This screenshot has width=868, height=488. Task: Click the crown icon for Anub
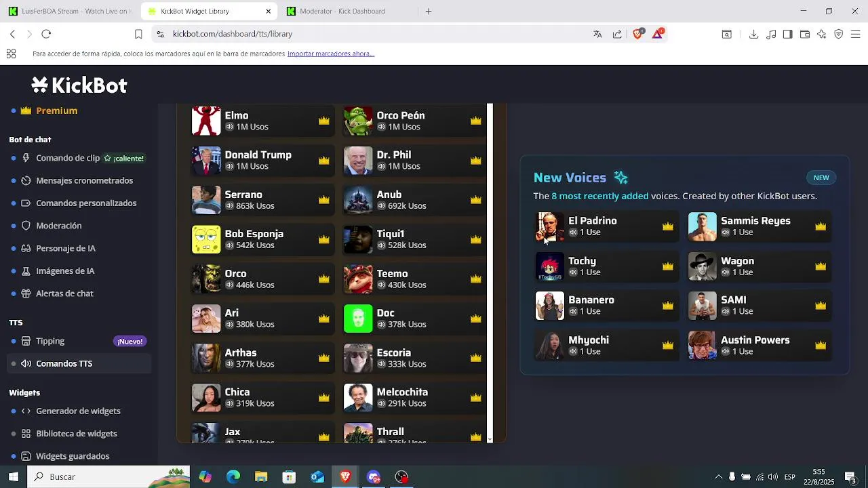point(475,200)
